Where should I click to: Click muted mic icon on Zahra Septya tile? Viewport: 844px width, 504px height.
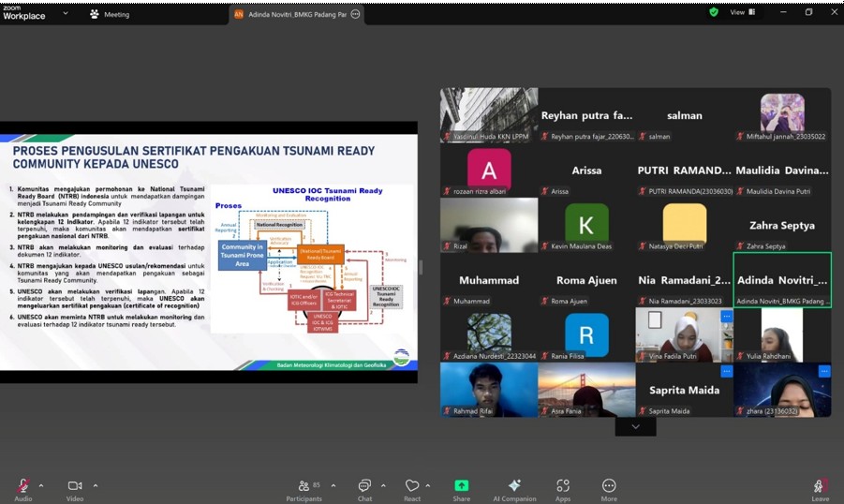740,246
